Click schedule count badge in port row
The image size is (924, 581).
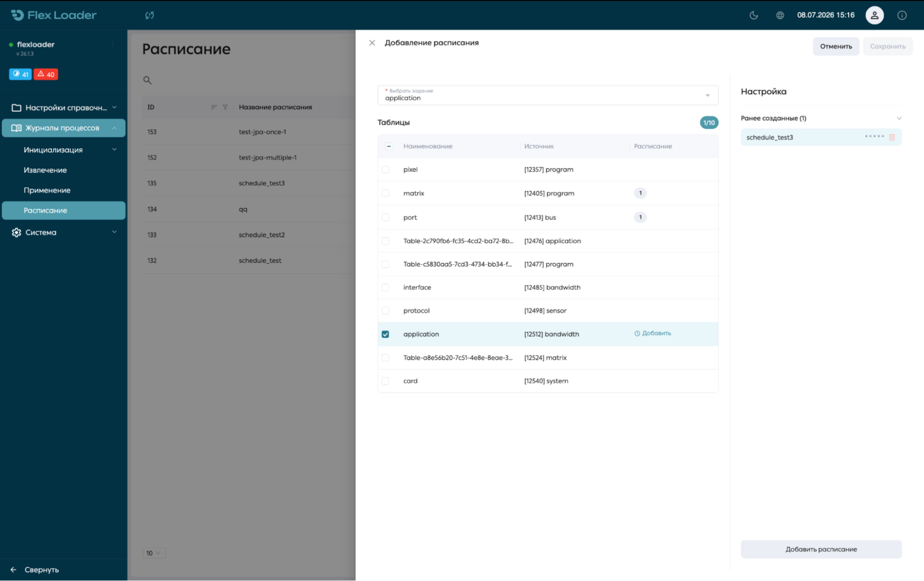pos(640,217)
